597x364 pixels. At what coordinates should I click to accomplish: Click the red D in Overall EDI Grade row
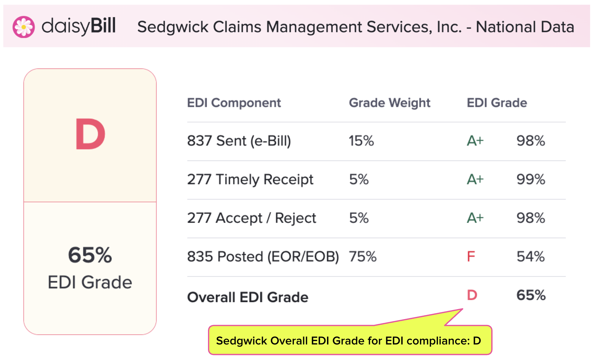(472, 295)
